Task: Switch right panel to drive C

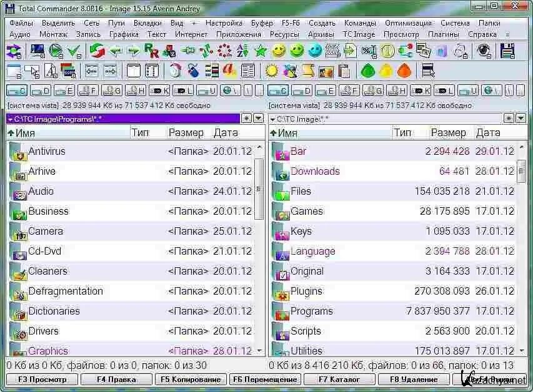Action: pyautogui.click(x=278, y=91)
